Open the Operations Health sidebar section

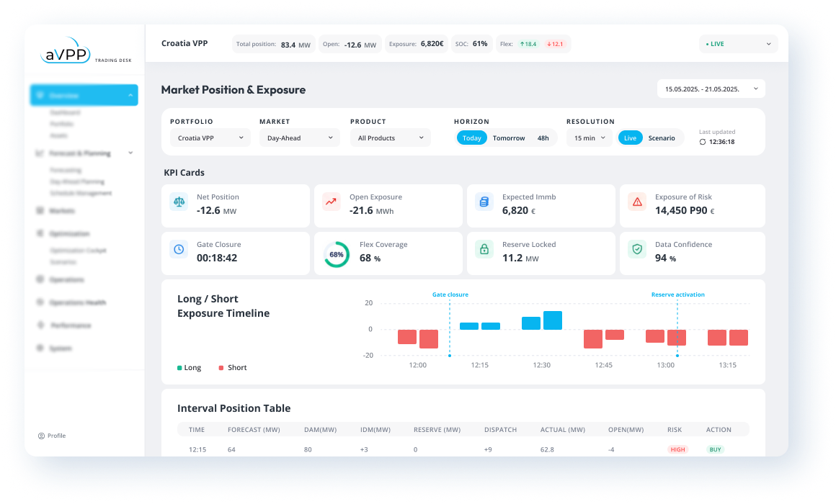(77, 302)
